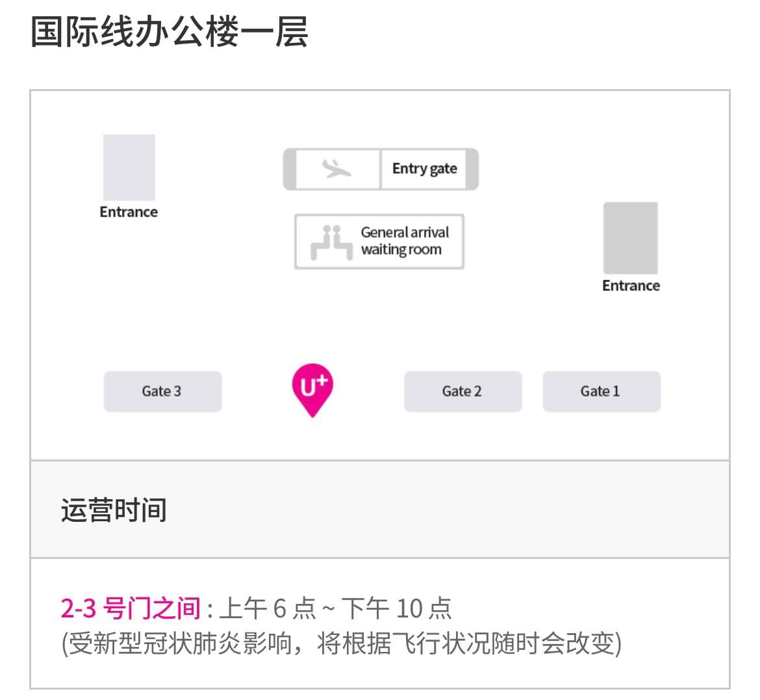Click the right gray end of entry gate bar
The width and height of the screenshot is (760, 700).
pos(472,169)
